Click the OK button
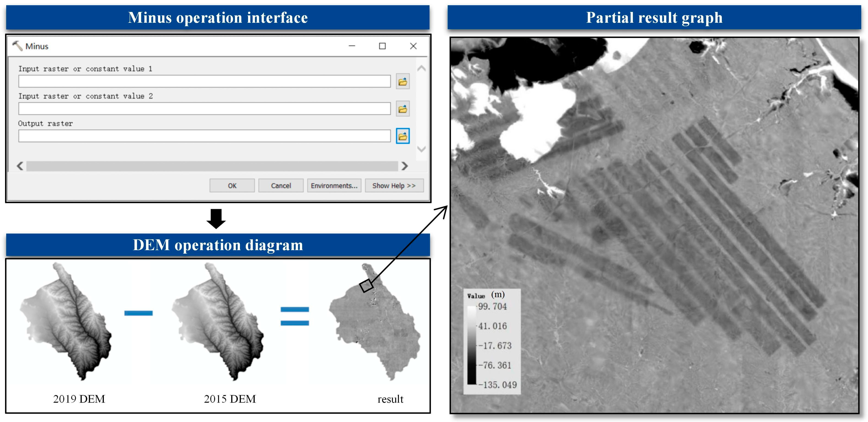Screen dimensions: 868x422 click(x=232, y=186)
